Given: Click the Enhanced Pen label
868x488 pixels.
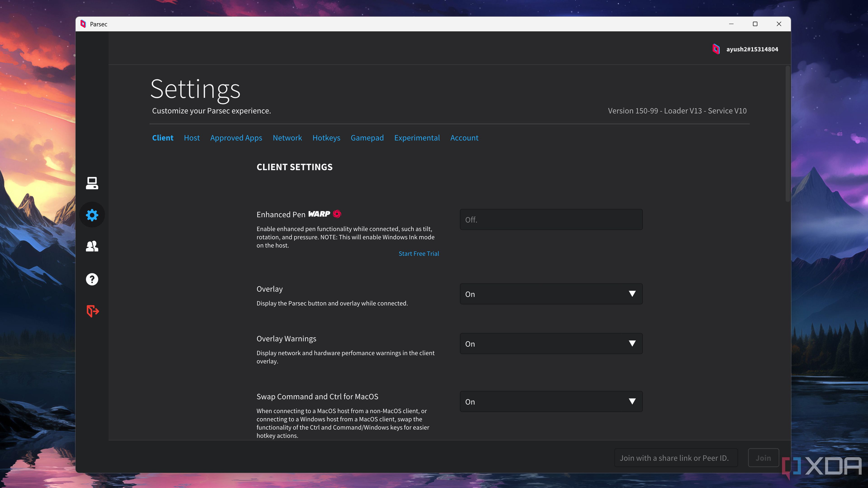Looking at the screenshot, I should (281, 215).
